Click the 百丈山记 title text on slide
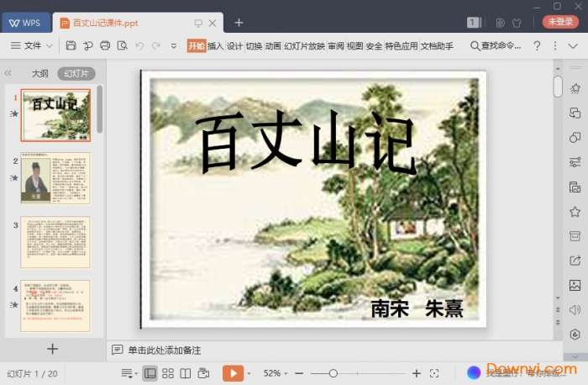 [x=306, y=141]
